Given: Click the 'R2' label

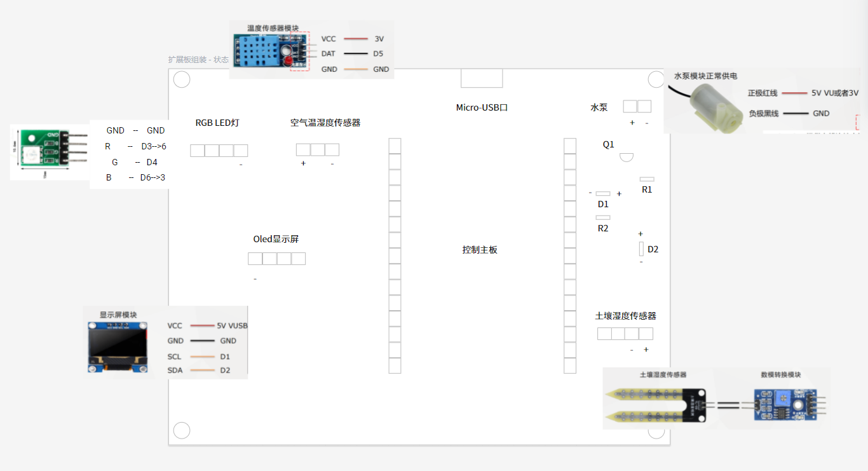Looking at the screenshot, I should tap(603, 228).
